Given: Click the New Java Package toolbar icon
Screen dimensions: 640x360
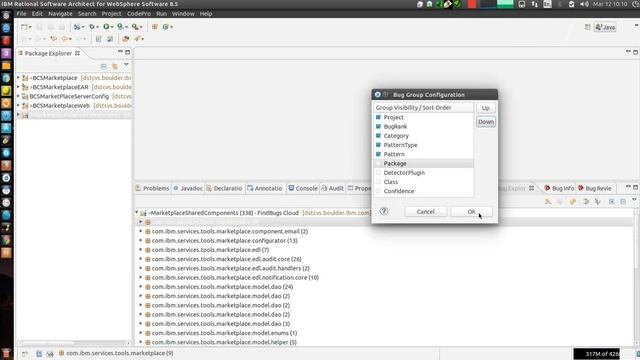Looking at the screenshot, I should pos(155,27).
